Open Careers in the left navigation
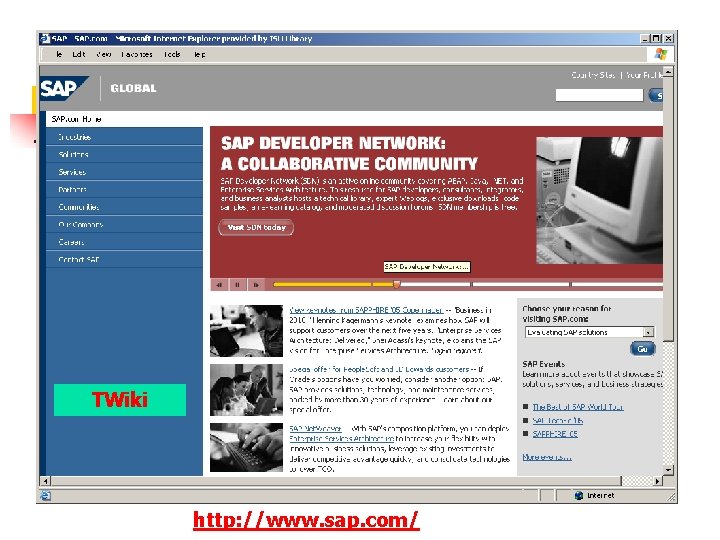This screenshot has height=540, width=720. pyautogui.click(x=124, y=242)
